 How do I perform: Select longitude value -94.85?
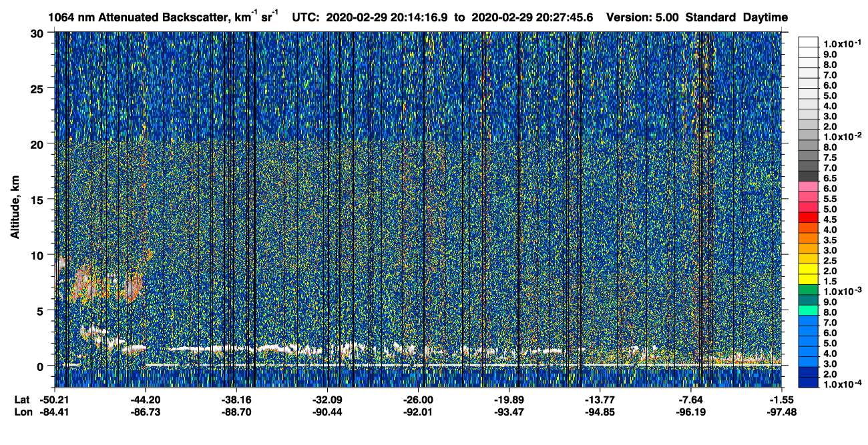(600, 412)
